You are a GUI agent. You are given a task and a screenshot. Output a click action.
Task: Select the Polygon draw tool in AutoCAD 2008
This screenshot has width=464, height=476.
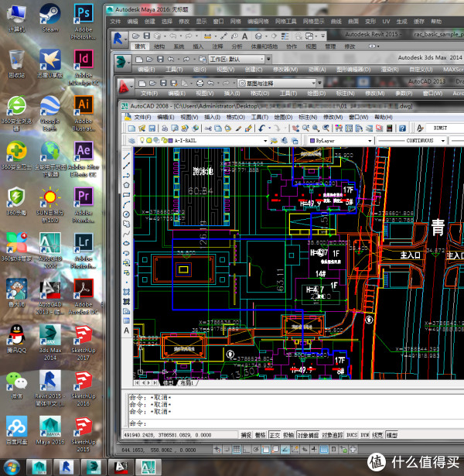tap(127, 185)
